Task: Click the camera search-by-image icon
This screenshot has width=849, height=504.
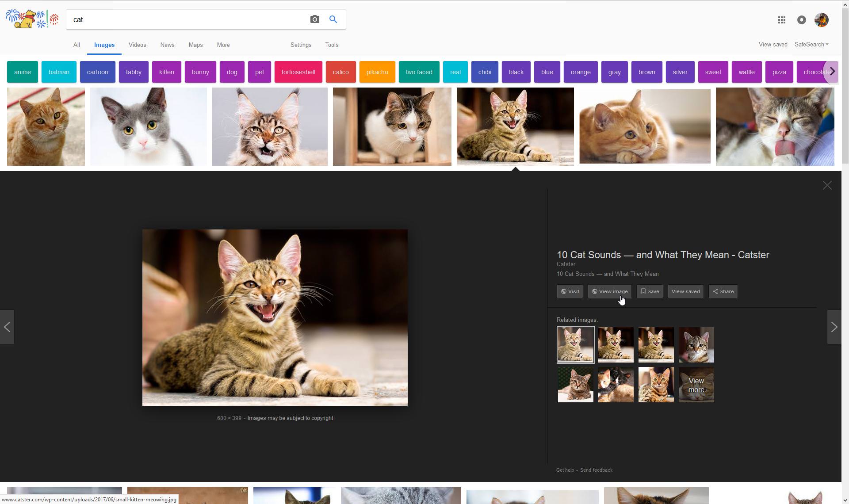Action: [314, 19]
